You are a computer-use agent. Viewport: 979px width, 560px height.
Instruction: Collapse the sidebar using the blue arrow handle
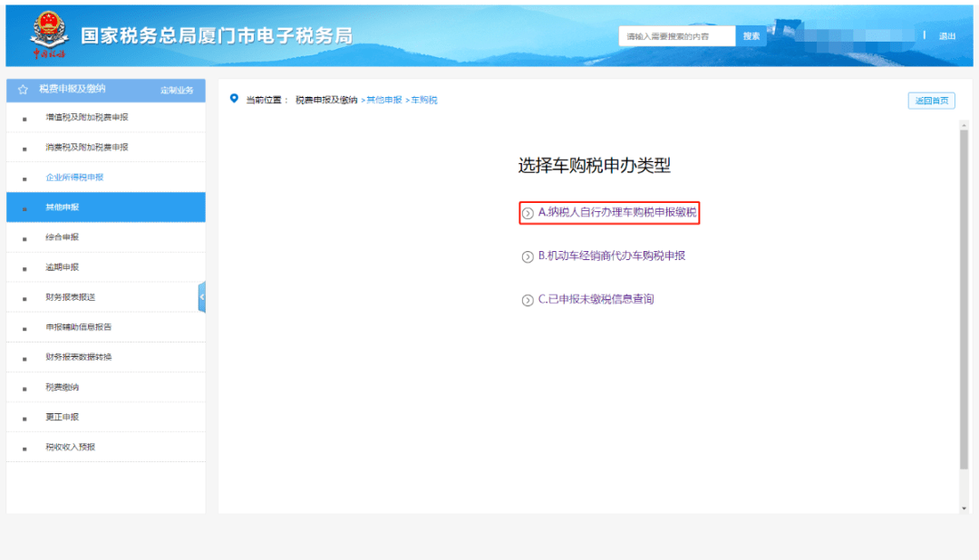pyautogui.click(x=202, y=297)
